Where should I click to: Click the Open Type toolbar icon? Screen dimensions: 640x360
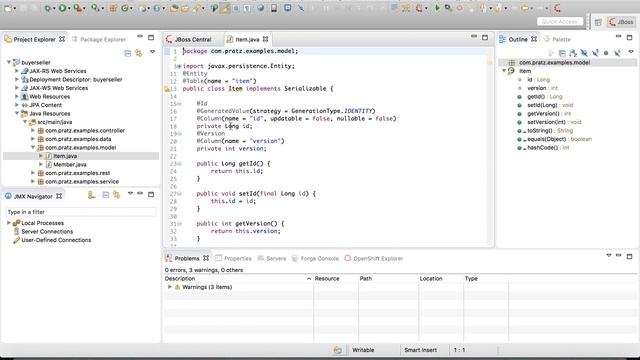click(x=174, y=8)
